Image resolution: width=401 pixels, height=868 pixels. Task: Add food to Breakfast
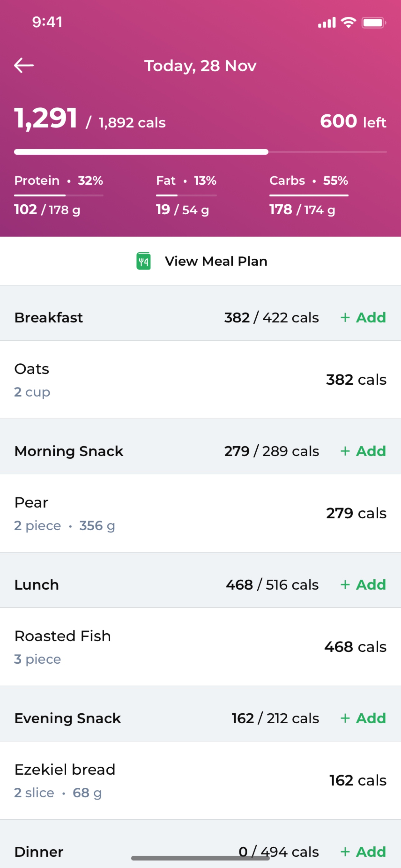coord(363,317)
